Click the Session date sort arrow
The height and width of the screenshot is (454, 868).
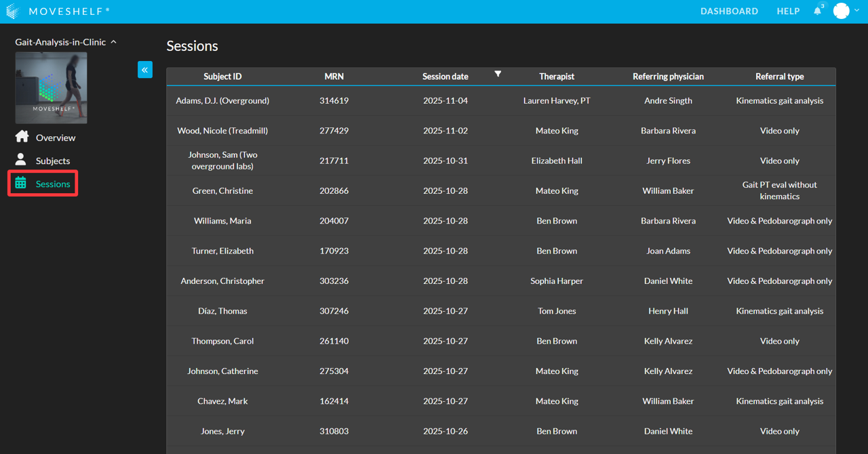pos(498,74)
